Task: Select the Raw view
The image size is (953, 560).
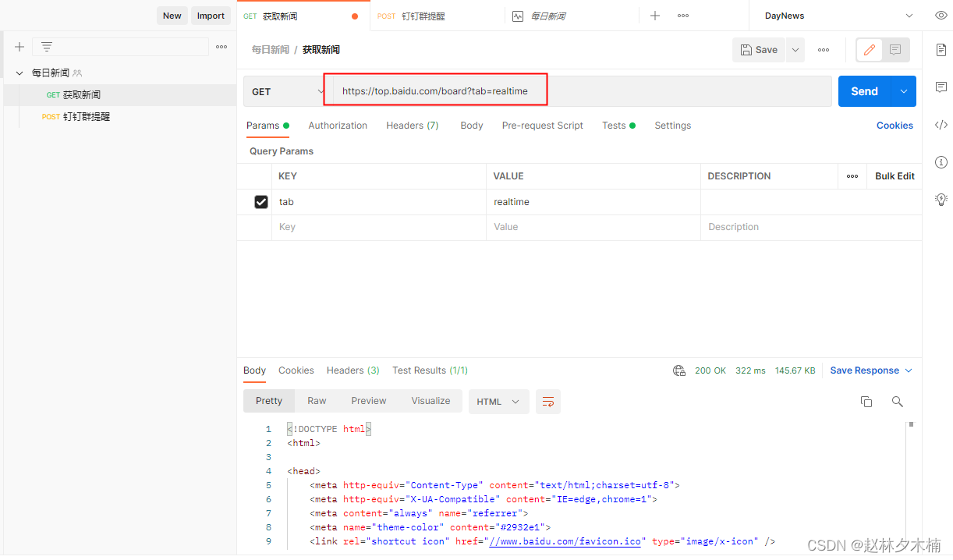Action: click(x=317, y=401)
